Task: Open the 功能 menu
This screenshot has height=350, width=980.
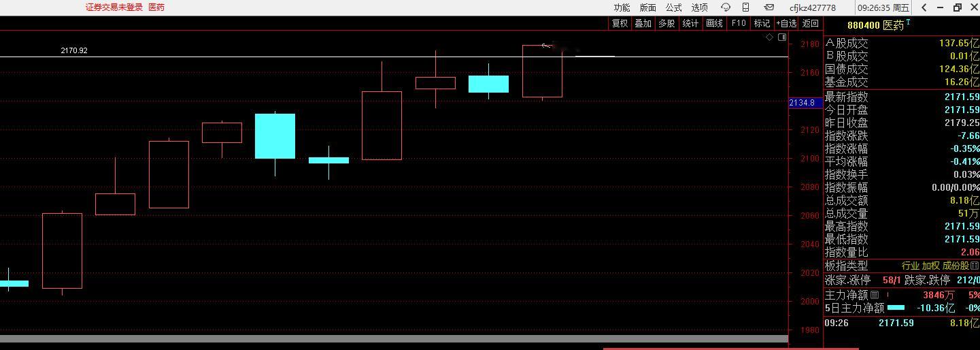Action: (x=622, y=7)
